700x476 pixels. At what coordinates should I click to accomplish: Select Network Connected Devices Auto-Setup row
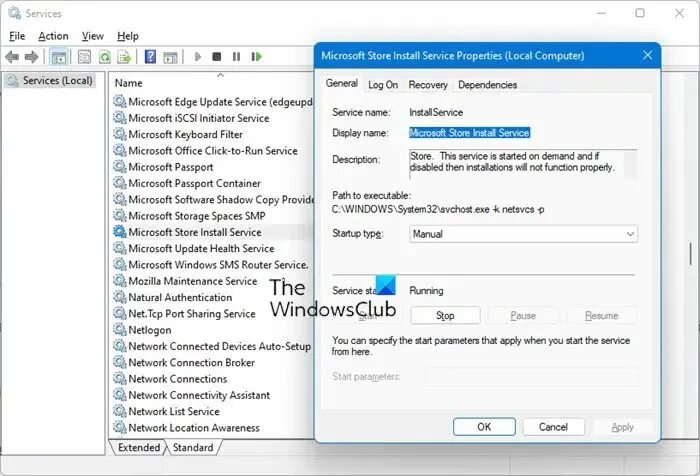(x=212, y=346)
